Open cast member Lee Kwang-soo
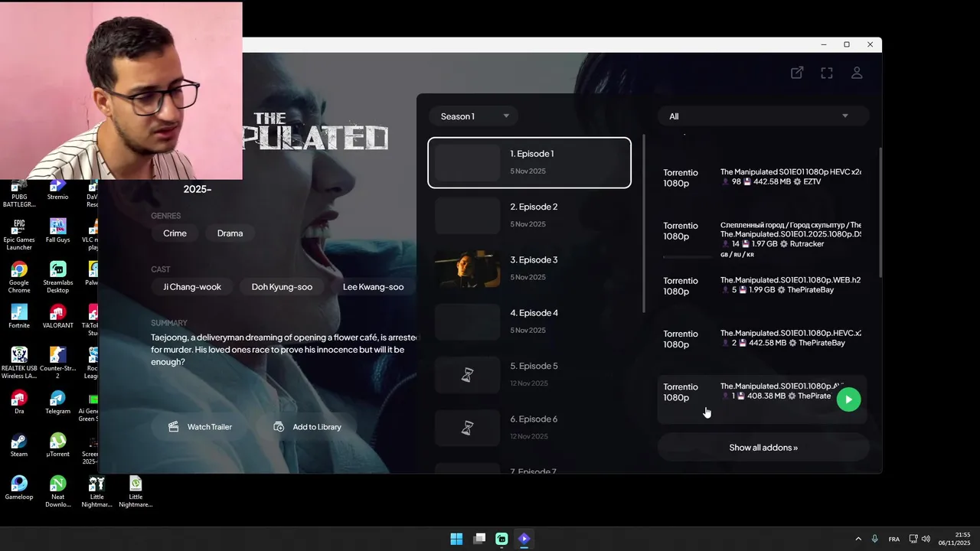The width and height of the screenshot is (980, 551). click(x=373, y=287)
